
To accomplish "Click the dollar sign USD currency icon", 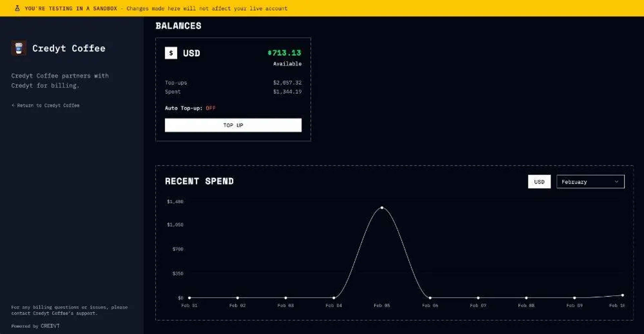I will click(171, 53).
